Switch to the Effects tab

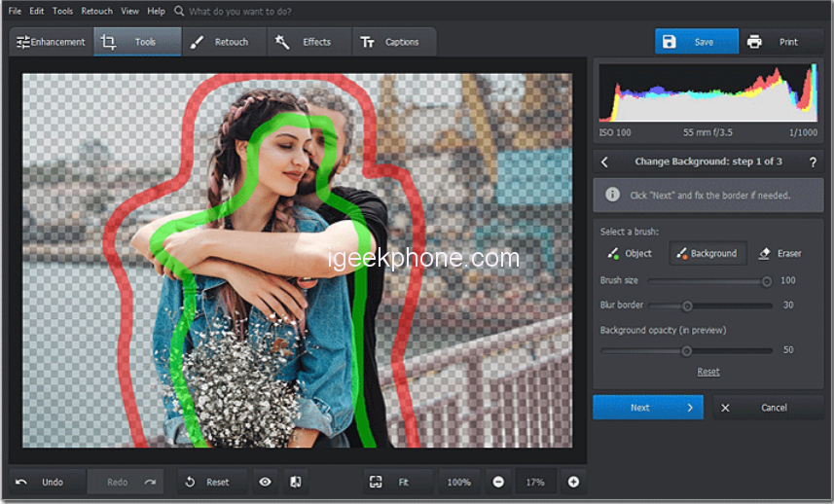[x=305, y=42]
